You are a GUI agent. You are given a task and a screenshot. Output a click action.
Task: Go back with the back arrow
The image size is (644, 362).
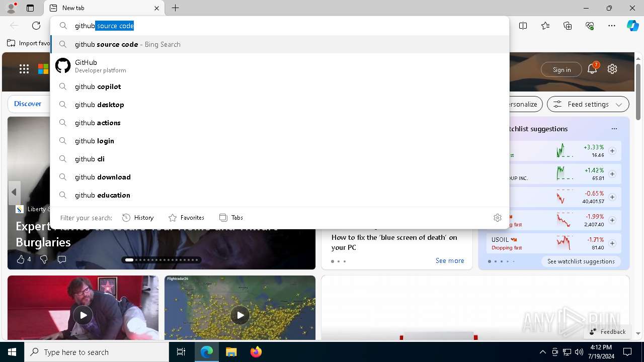tap(14, 26)
